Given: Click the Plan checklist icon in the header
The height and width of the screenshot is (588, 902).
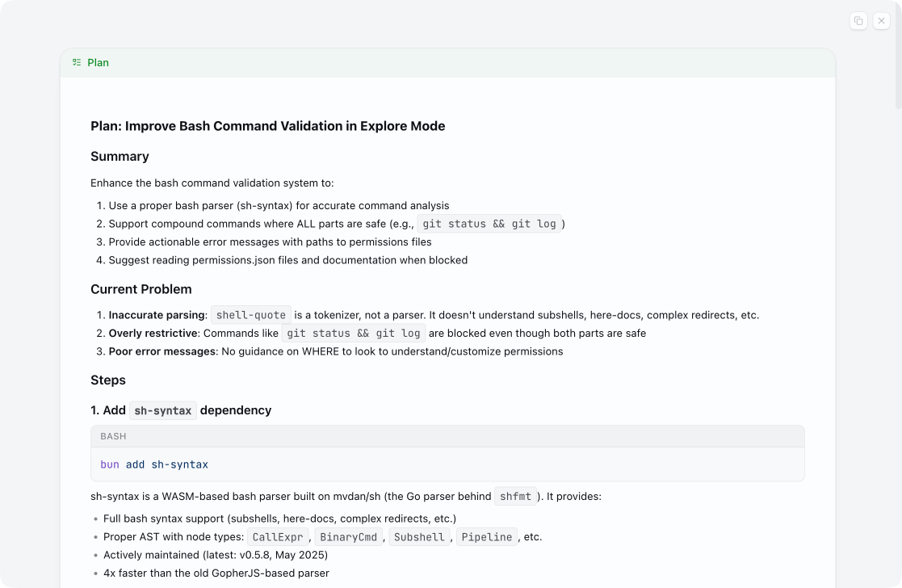Looking at the screenshot, I should click(x=76, y=62).
